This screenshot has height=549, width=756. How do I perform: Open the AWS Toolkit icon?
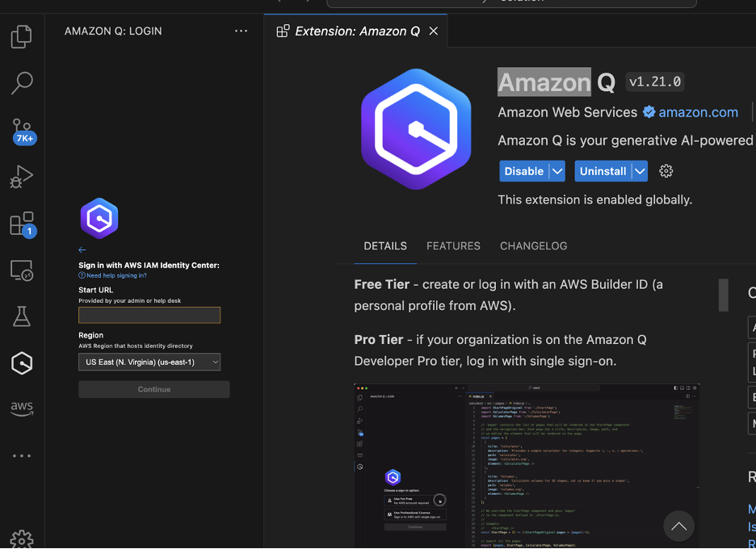click(x=22, y=409)
